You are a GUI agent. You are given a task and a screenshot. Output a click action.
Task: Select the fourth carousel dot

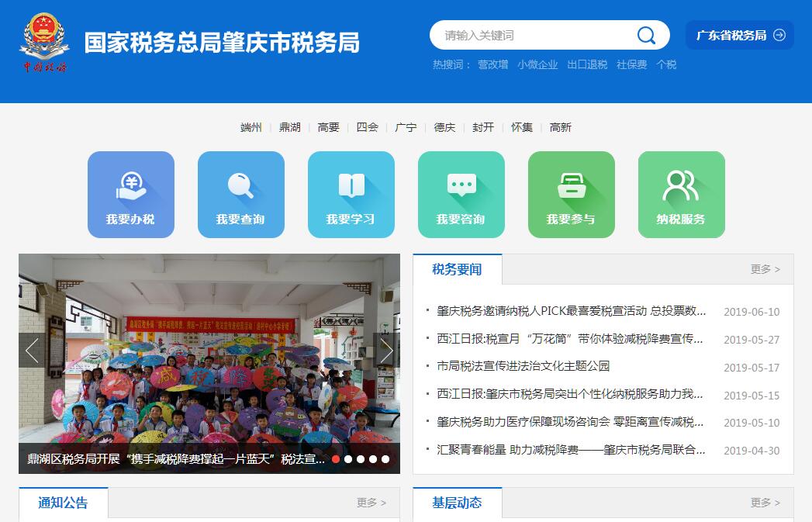pyautogui.click(x=373, y=459)
